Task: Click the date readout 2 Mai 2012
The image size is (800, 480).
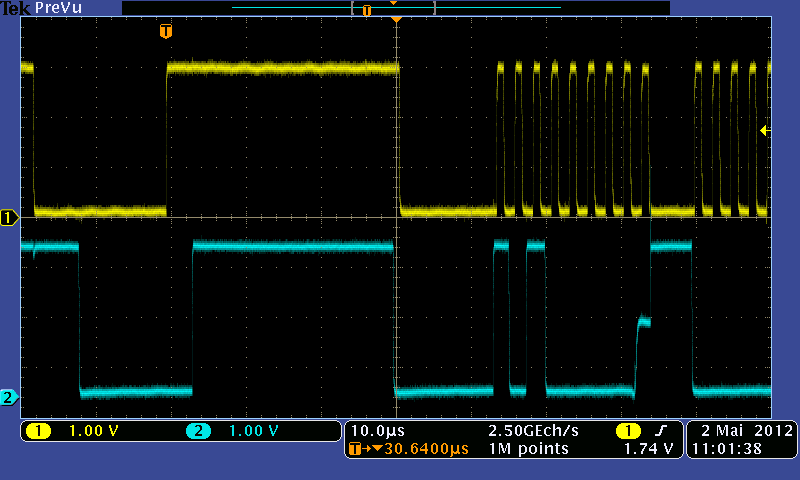Action: (747, 431)
